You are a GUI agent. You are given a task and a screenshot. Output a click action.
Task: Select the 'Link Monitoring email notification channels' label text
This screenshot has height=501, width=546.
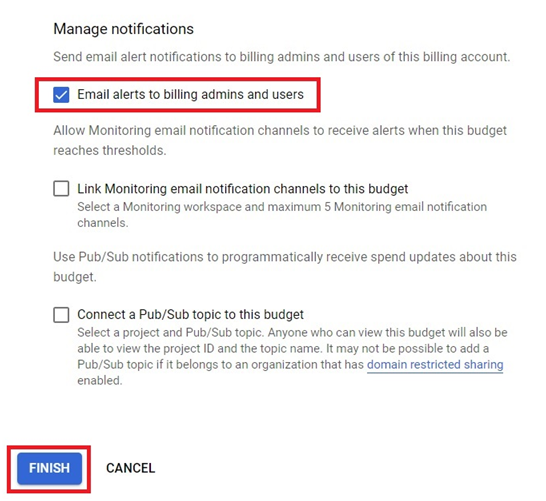[243, 189]
